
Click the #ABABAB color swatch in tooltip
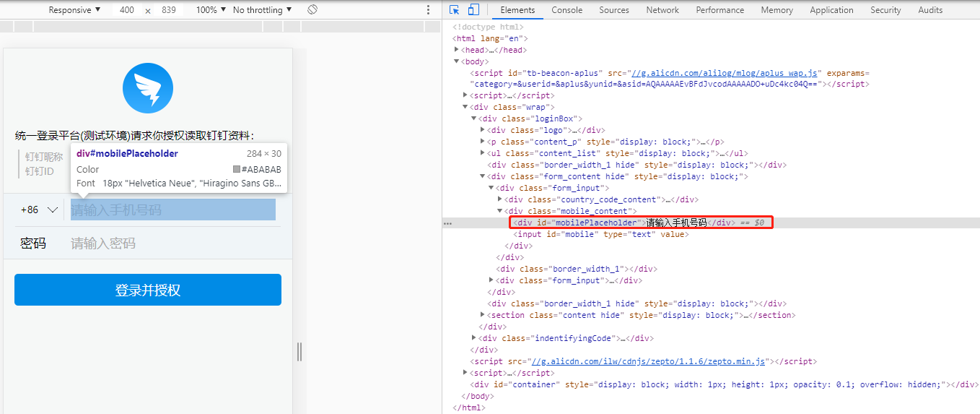point(237,170)
